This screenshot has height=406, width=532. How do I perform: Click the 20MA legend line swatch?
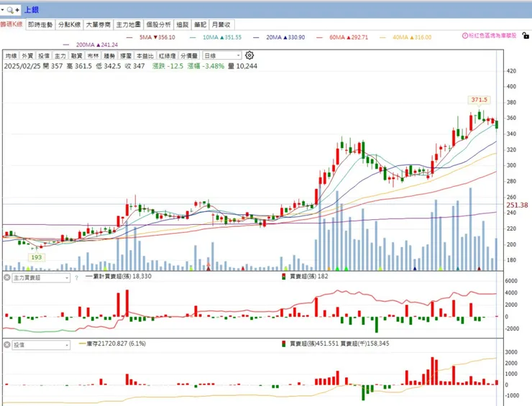256,37
